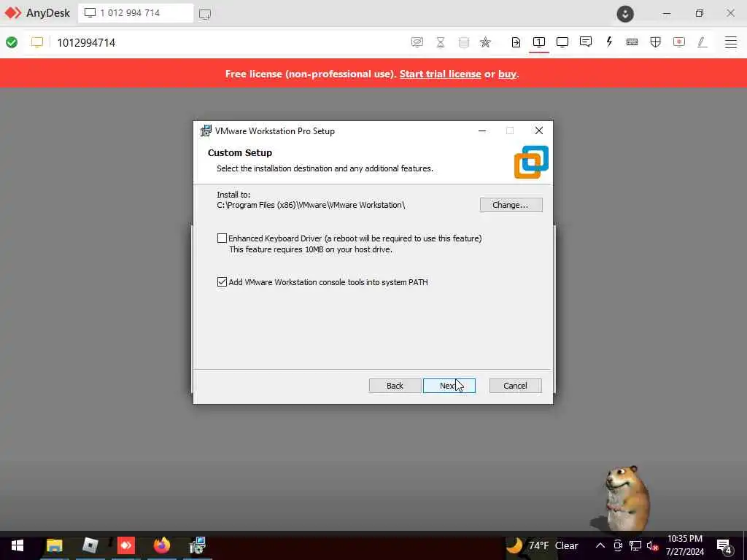Open the notification center with 4 alerts
The image size is (747, 560).
(724, 546)
